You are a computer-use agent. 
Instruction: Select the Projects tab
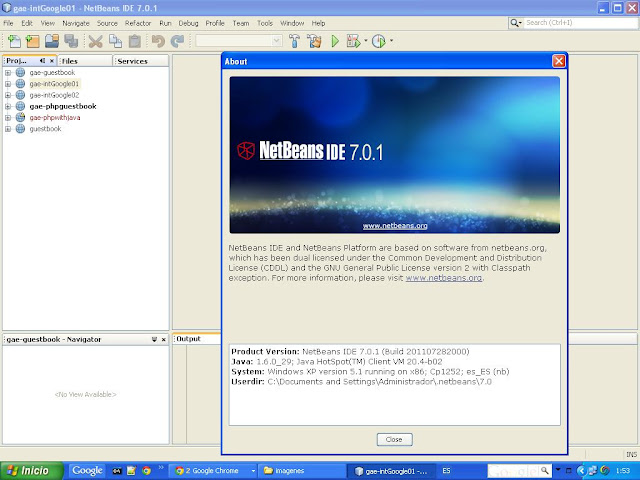click(17, 60)
